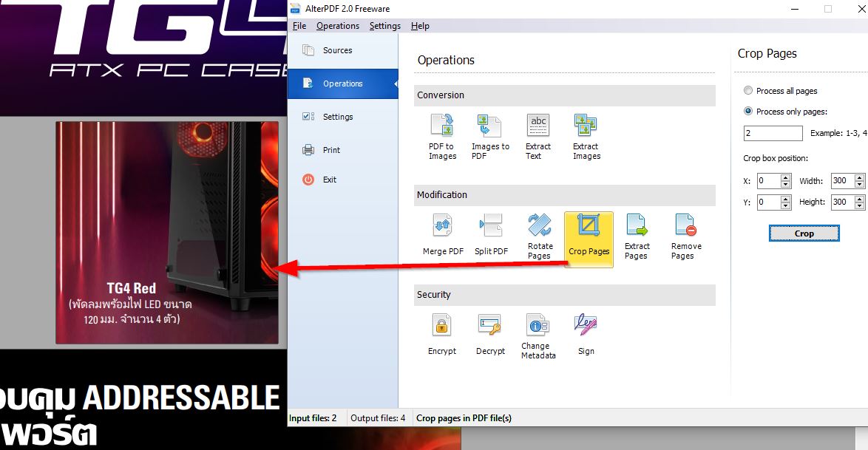868x450 pixels.
Task: Decrease the X value with the down arrow
Action: pos(785,184)
